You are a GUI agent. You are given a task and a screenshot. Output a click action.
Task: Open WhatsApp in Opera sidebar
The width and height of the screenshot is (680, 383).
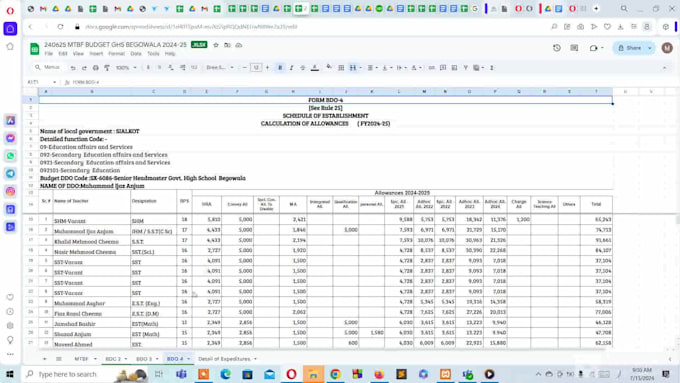click(10, 156)
